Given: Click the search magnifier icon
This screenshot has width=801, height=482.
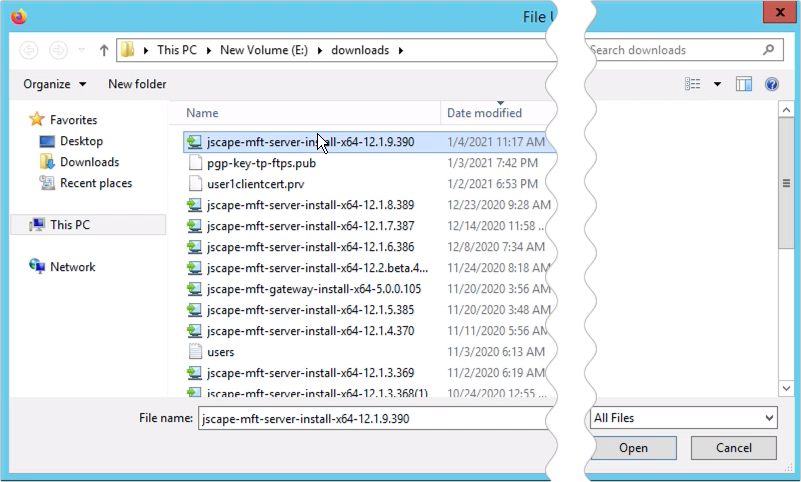Looking at the screenshot, I should tap(768, 50).
